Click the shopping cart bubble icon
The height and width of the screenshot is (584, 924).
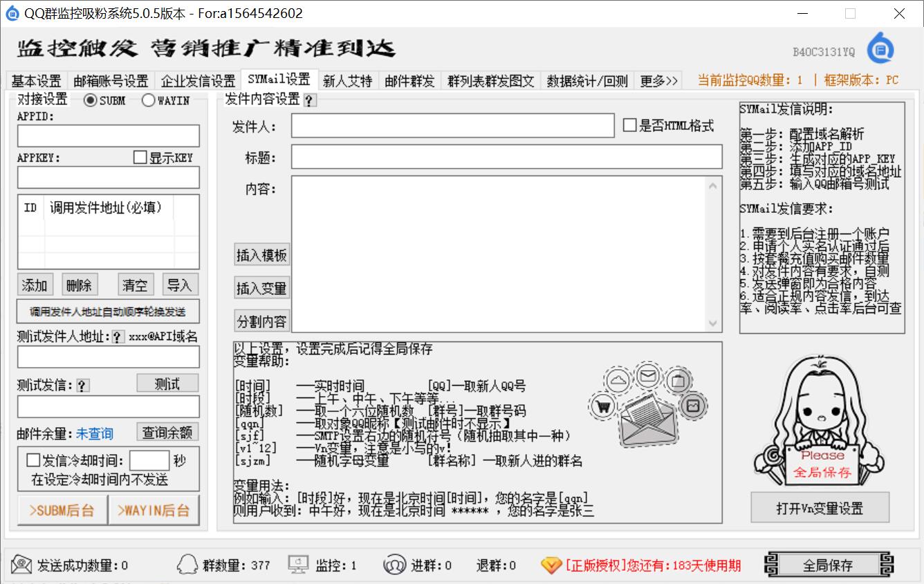(x=604, y=406)
